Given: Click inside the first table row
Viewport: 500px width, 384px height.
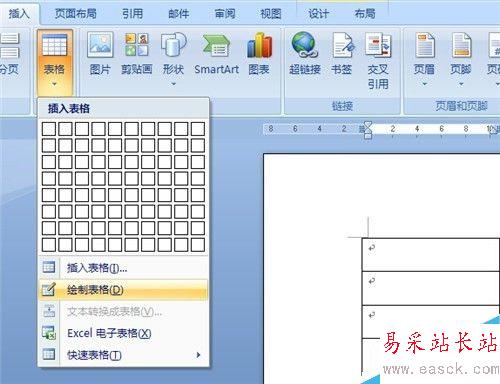Looking at the screenshot, I should [431, 255].
